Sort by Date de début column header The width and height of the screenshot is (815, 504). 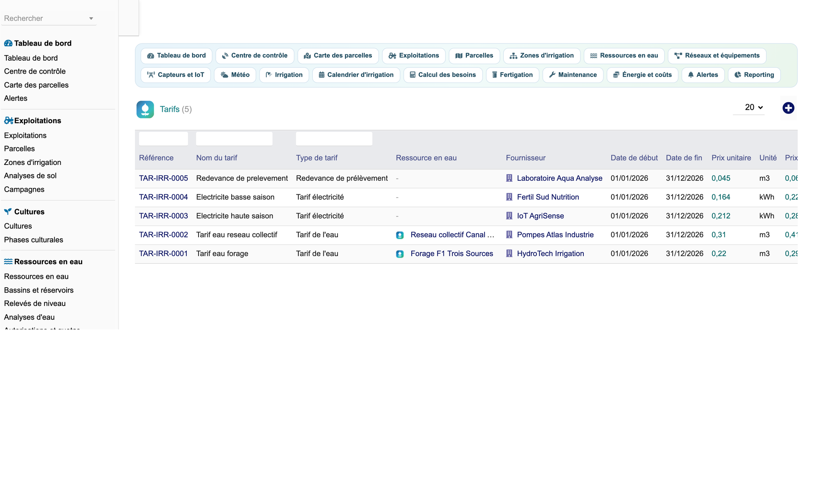coord(634,158)
